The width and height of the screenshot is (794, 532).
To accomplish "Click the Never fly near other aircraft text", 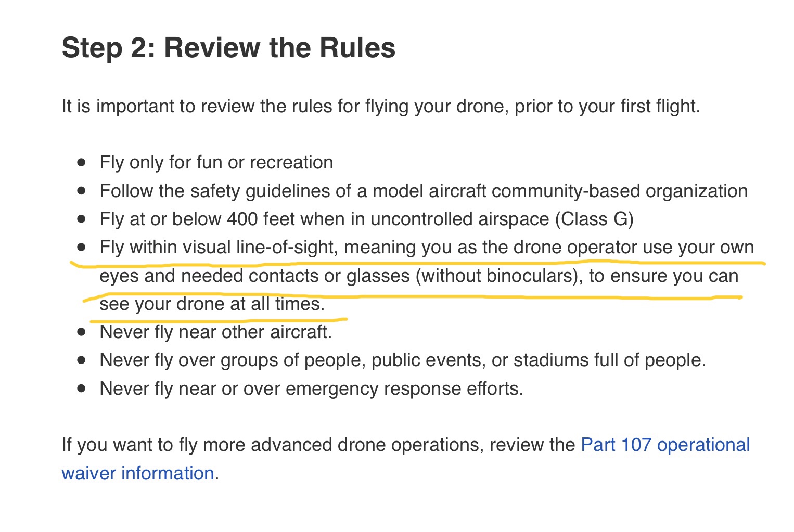I will click(216, 332).
